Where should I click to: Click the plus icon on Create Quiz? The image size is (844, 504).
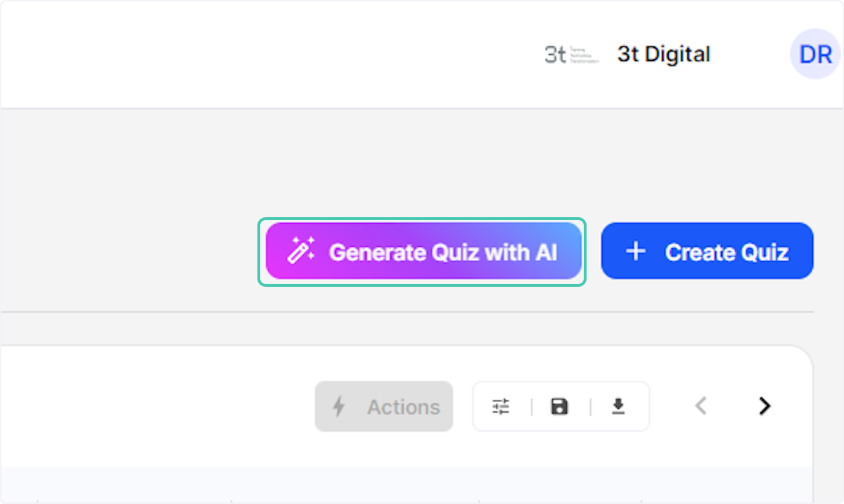tap(635, 251)
